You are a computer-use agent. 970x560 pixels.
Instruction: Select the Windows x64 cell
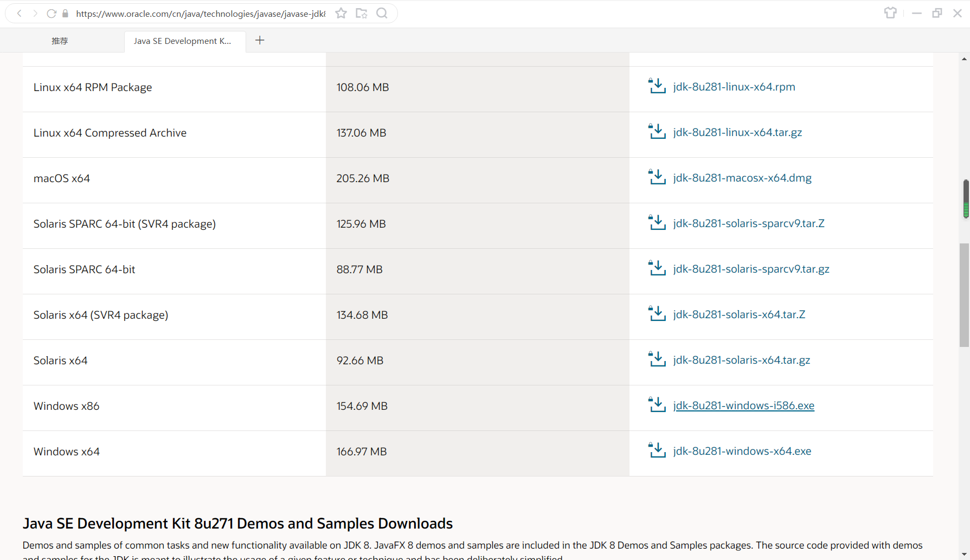[174, 453]
